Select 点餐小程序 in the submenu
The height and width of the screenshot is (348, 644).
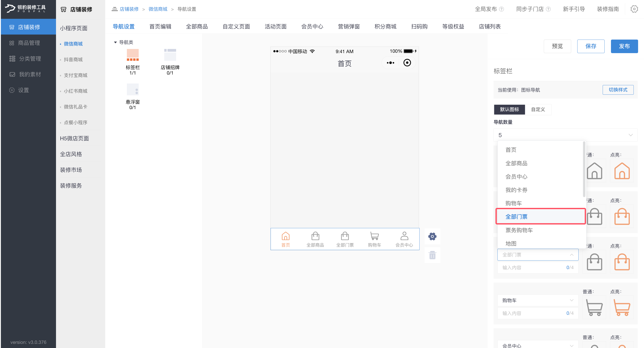[75, 122]
